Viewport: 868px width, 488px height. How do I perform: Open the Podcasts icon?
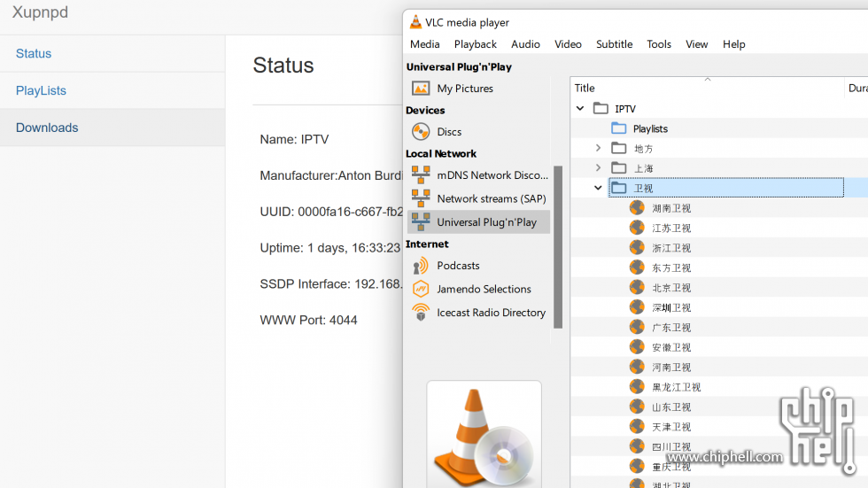click(x=421, y=266)
